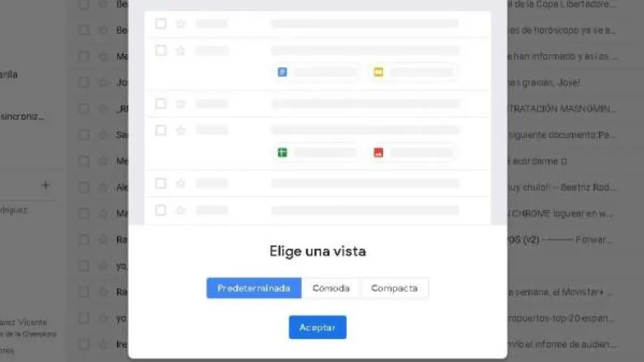Star the preview row with Docs attachment
This screenshot has width=644, height=362.
click(180, 51)
